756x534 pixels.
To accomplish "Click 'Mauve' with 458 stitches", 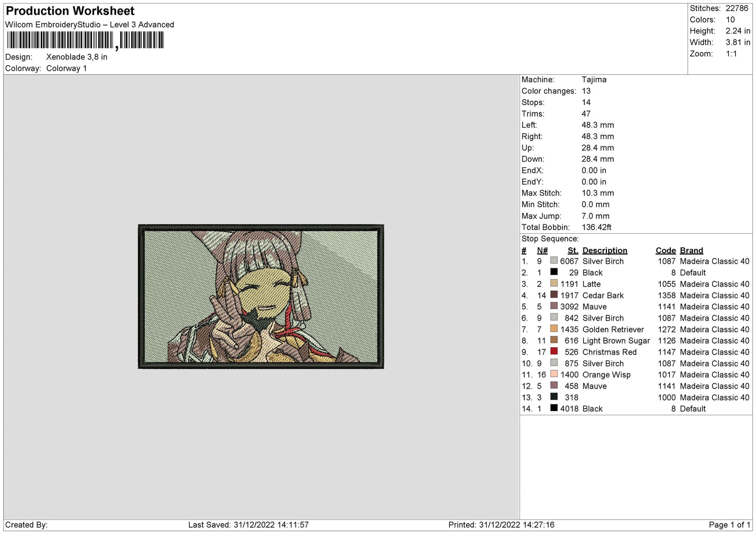I will (594, 387).
